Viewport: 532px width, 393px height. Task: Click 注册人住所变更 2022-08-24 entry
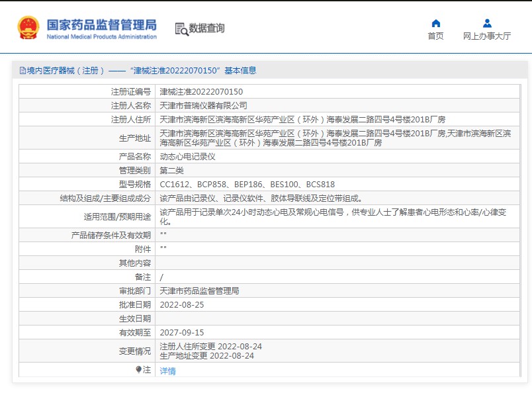coord(210,347)
